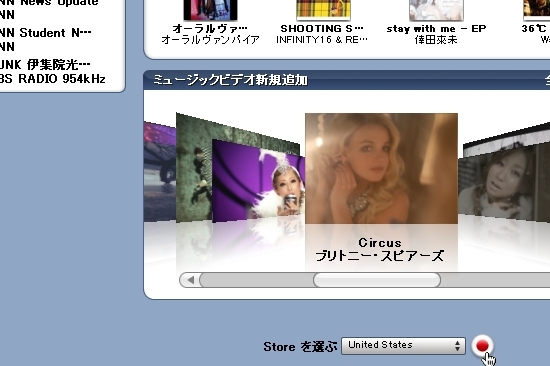Click the ミュージックビデオ新規追加 section header
Viewport: 550px width, 366px height.
coord(230,80)
